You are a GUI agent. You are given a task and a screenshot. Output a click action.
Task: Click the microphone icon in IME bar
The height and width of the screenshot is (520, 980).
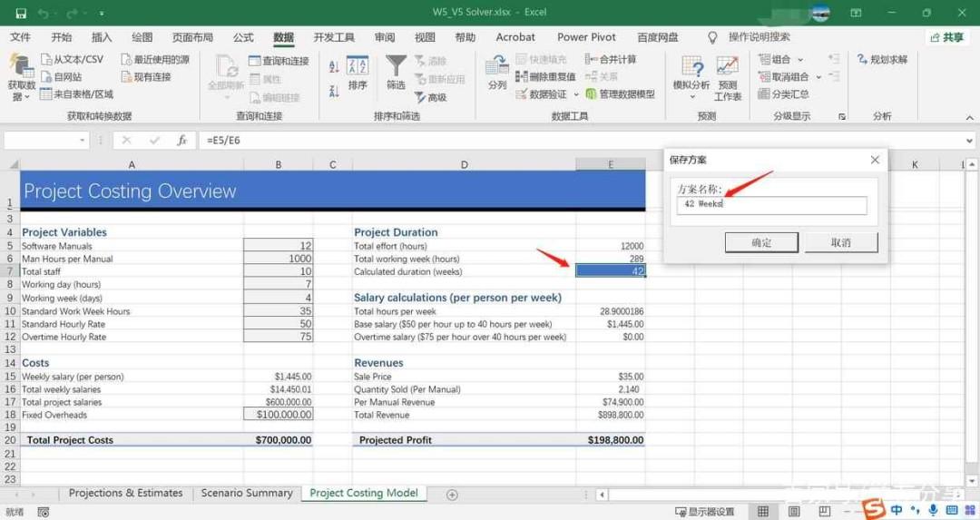(x=933, y=510)
